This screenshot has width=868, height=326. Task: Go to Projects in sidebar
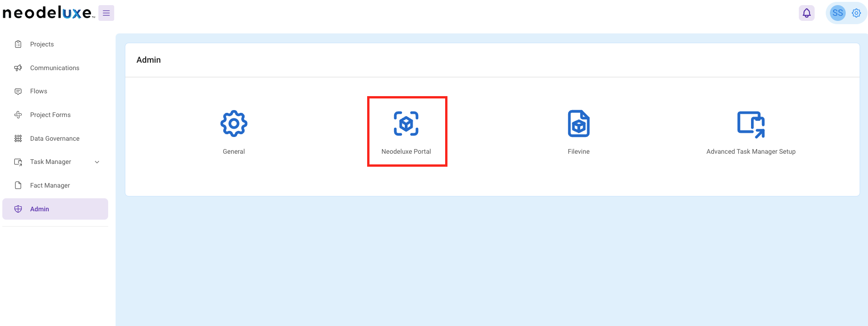point(55,44)
